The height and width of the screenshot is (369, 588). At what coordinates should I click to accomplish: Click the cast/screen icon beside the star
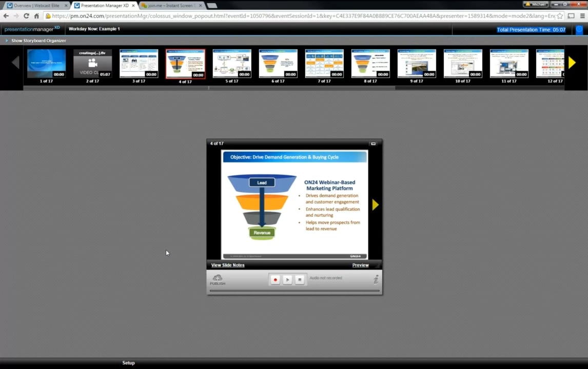click(571, 16)
